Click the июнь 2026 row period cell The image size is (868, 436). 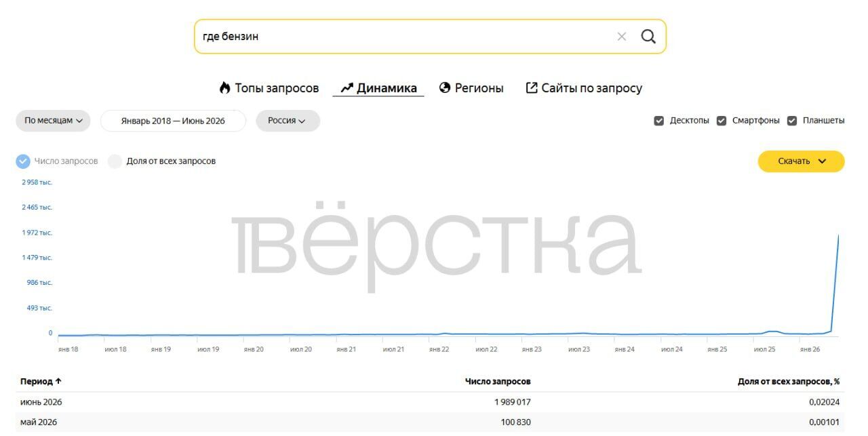click(41, 402)
